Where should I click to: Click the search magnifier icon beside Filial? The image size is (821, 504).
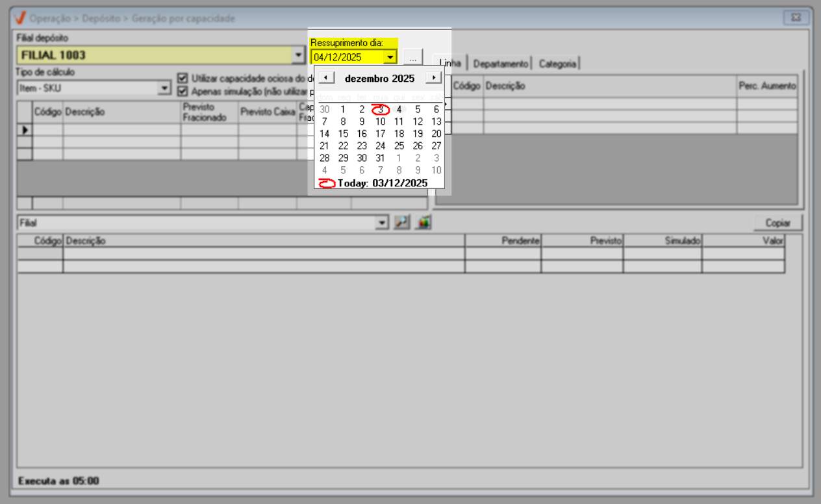click(x=402, y=223)
